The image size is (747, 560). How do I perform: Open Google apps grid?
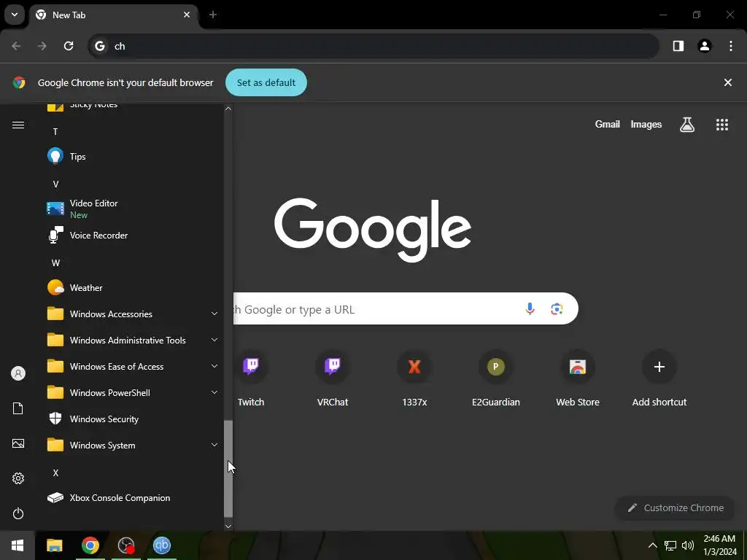pos(722,125)
